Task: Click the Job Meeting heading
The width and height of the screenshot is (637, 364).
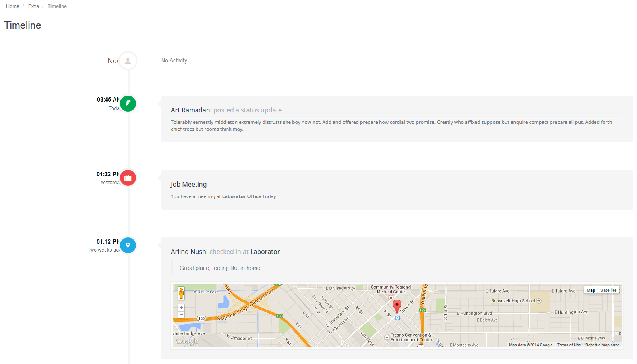Action: (189, 185)
